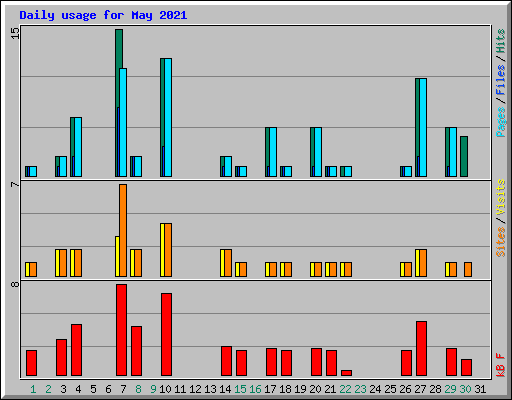Click the 'Visits' legend label
Image resolution: width=512 pixels, height=400 pixels.
pyautogui.click(x=501, y=198)
